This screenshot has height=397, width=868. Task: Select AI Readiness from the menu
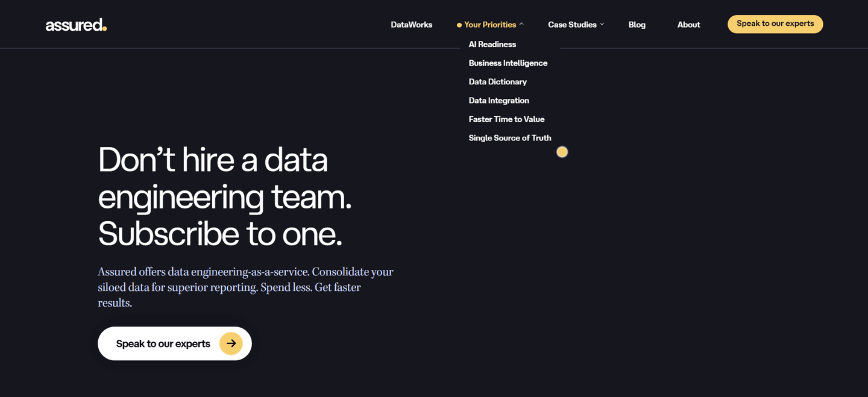492,44
